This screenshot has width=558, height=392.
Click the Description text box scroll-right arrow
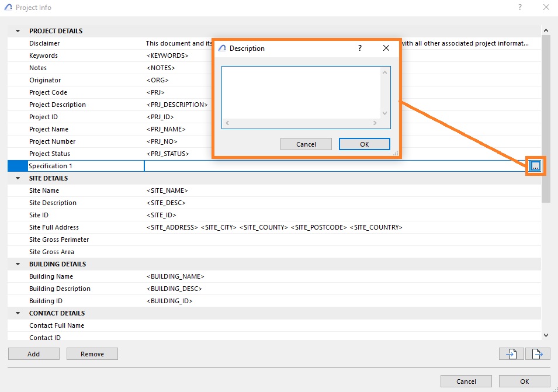pyautogui.click(x=375, y=123)
